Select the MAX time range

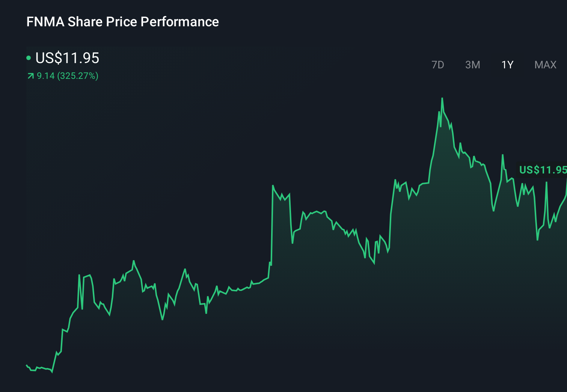(545, 65)
